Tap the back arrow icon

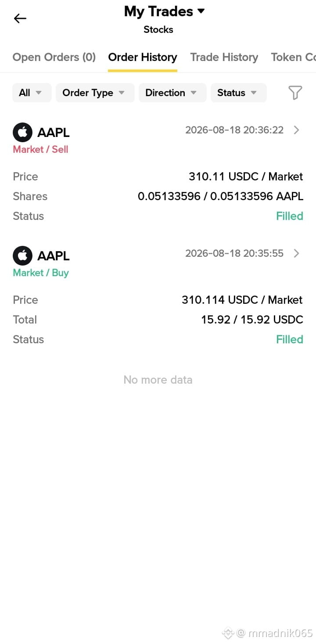20,18
